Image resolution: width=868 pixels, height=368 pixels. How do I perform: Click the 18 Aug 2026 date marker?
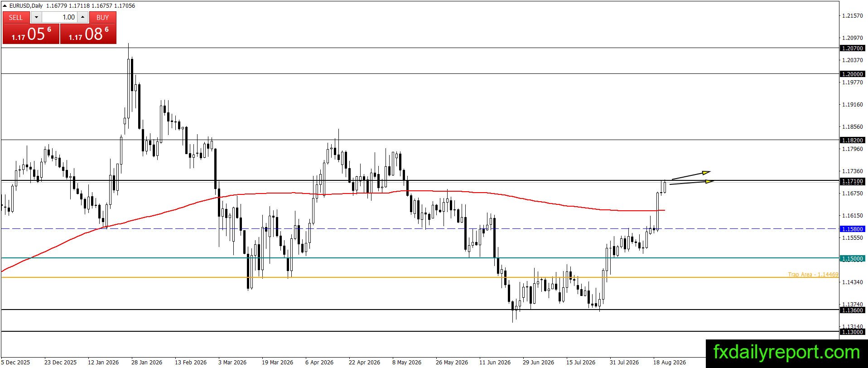pos(669,362)
